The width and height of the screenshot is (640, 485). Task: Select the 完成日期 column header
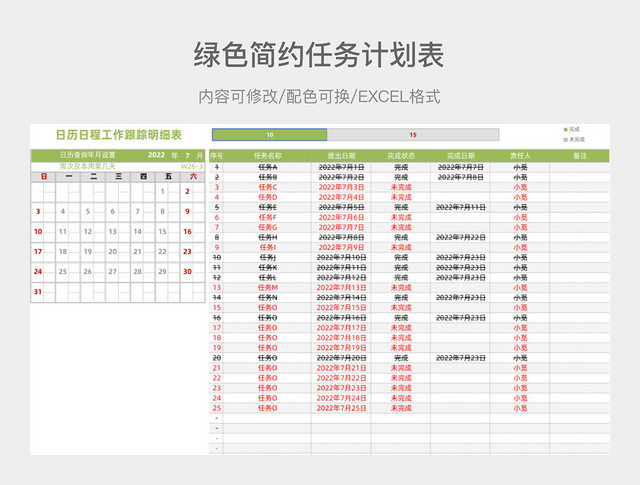460,156
